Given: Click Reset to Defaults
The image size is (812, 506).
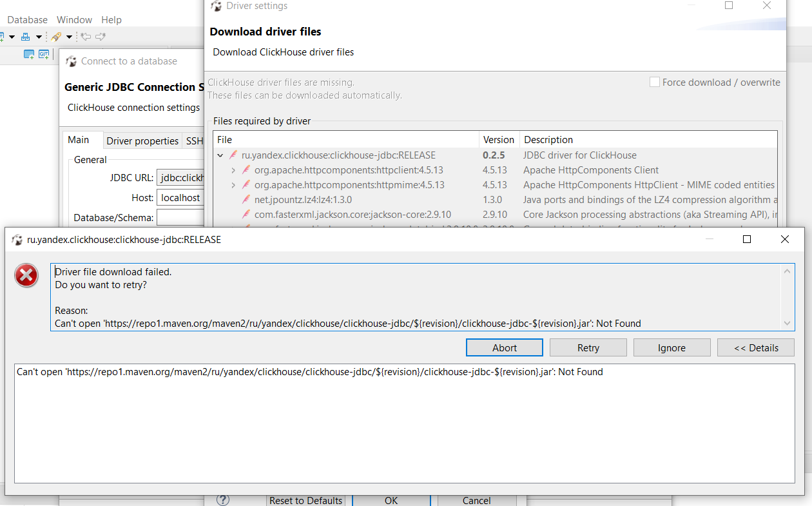Looking at the screenshot, I should (x=305, y=500).
